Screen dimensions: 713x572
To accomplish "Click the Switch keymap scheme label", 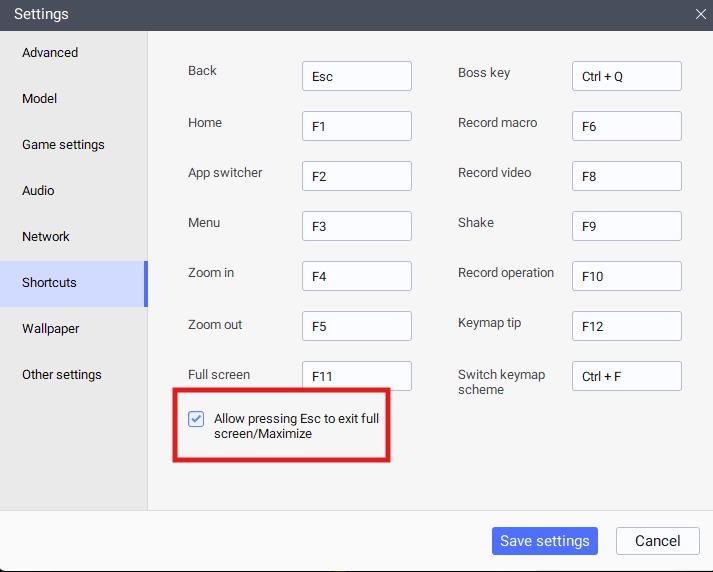I will [502, 382].
